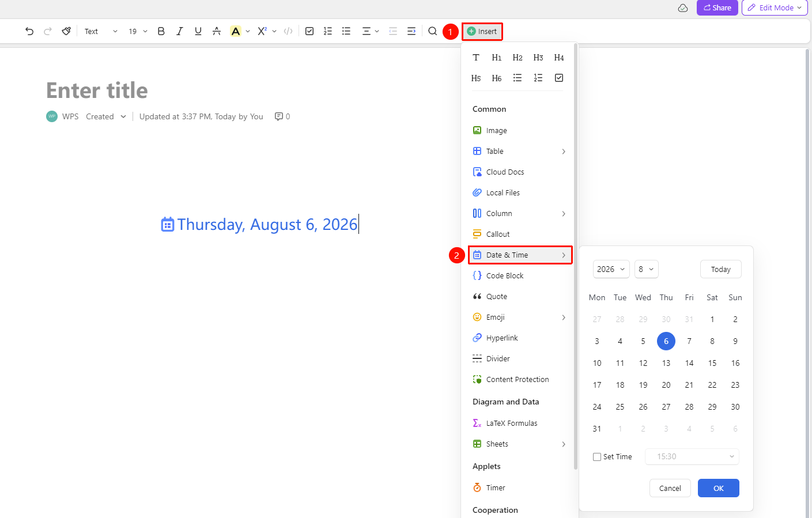Click the Enter title field
Screen dimensions: 812x518
(x=97, y=90)
